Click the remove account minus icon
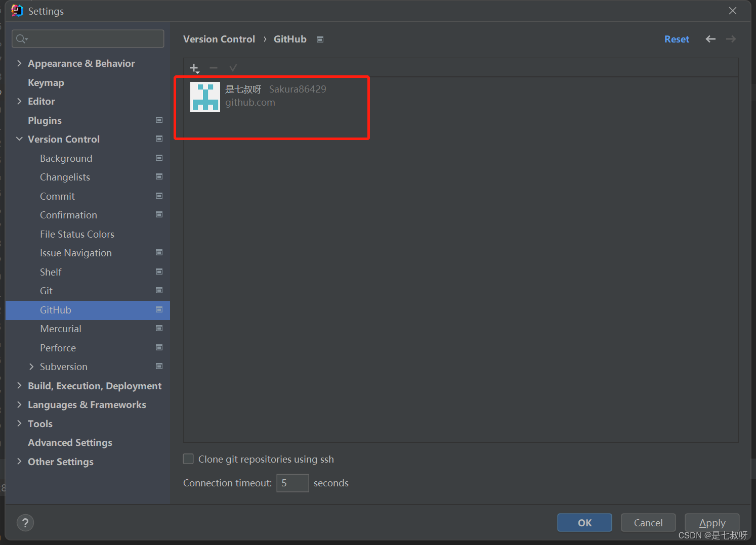Image resolution: width=756 pixels, height=545 pixels. pyautogui.click(x=214, y=68)
